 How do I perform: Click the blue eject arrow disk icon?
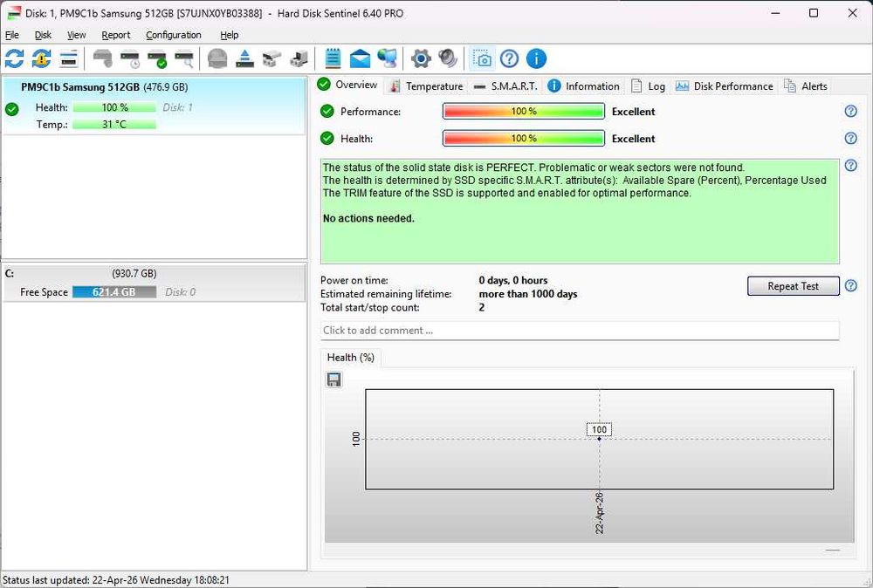point(244,58)
